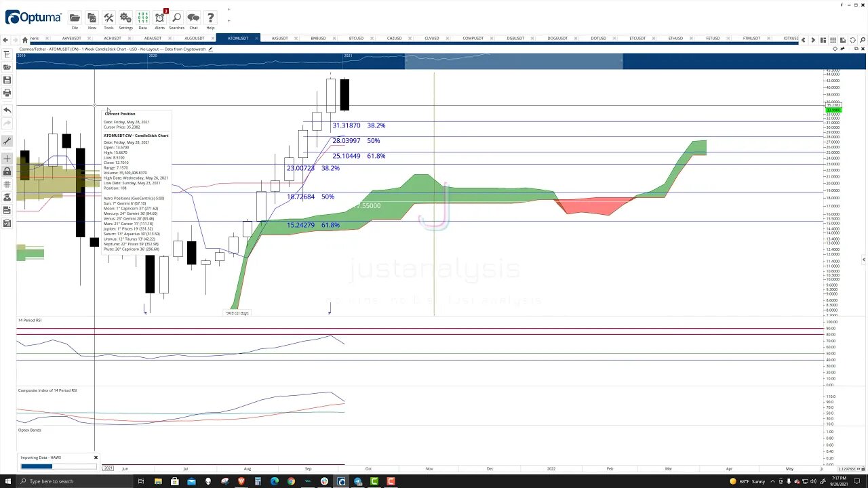This screenshot has width=868, height=488.
Task: Close the Importing Data HAWX popup
Action: pos(96,457)
